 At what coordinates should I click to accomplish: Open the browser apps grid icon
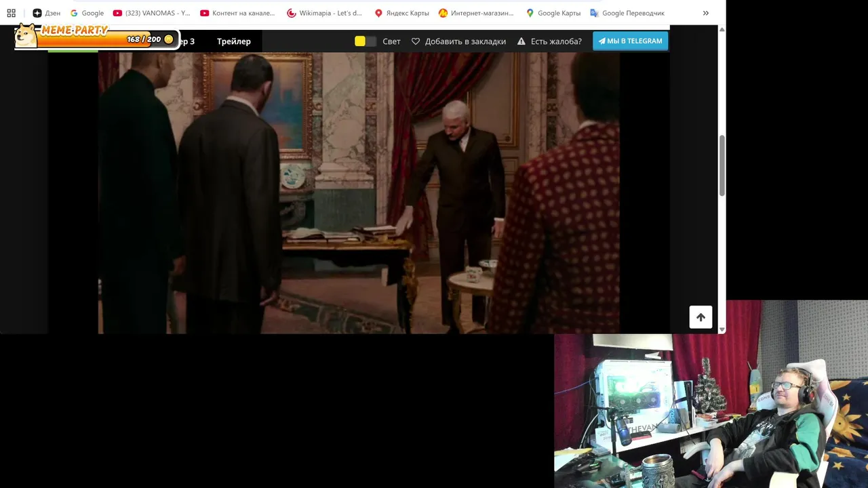[11, 13]
